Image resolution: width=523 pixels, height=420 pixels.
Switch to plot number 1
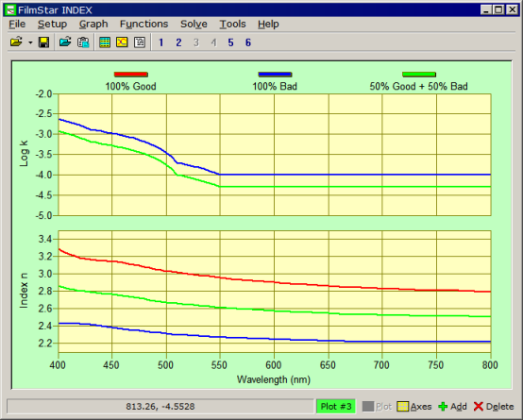(x=161, y=42)
